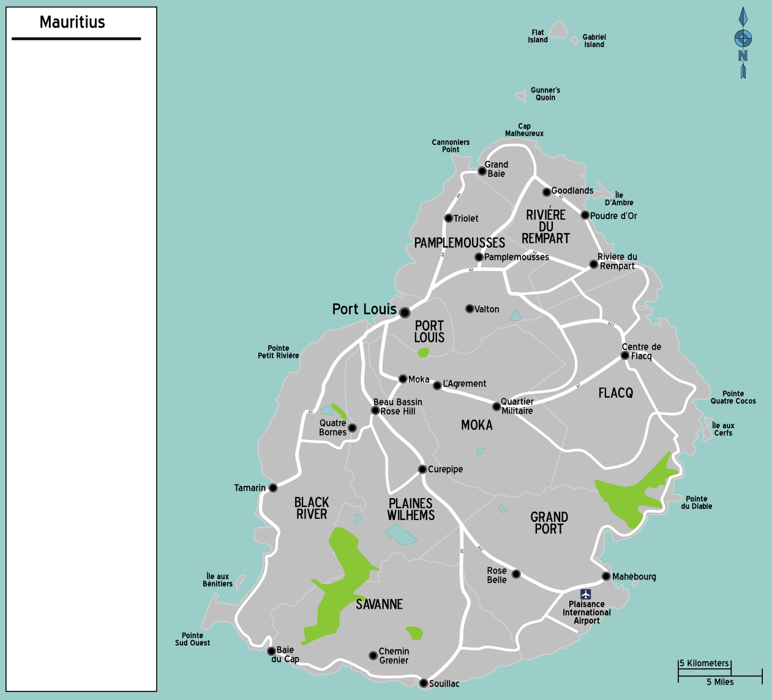Click the Grand Baie marker dot
The image size is (772, 700).
pyautogui.click(x=482, y=171)
